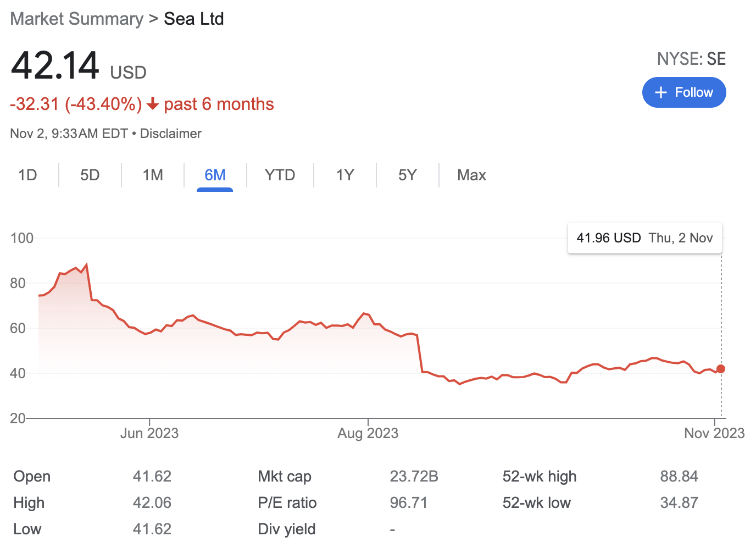Switch to the 1M time range
756x553 pixels.
point(153,175)
